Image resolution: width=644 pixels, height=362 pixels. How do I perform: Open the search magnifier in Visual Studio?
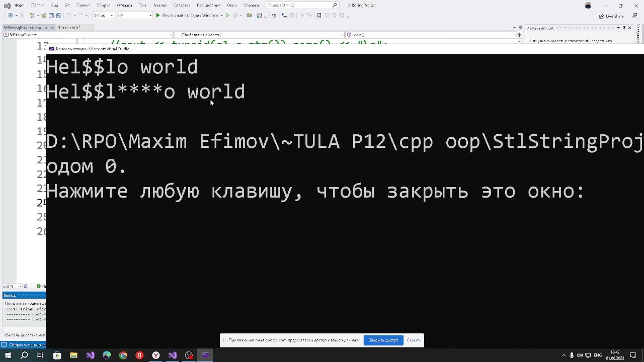click(x=335, y=5)
